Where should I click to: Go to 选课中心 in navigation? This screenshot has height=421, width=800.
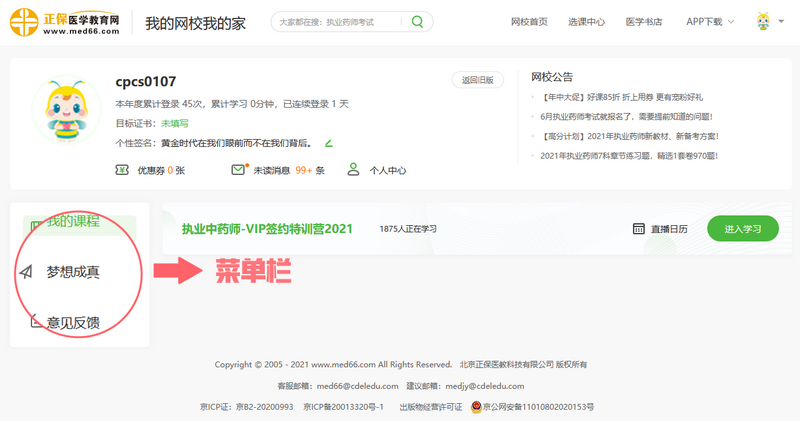[586, 22]
